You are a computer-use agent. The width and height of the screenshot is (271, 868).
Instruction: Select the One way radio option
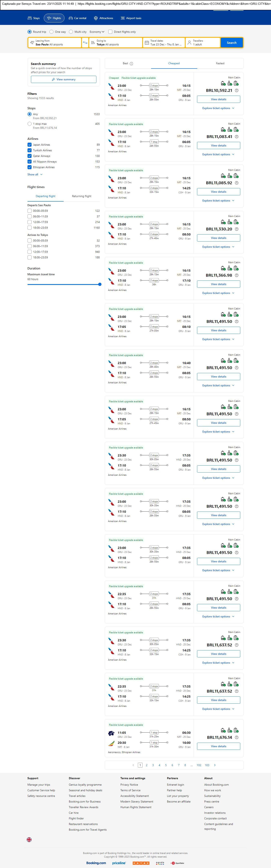click(52, 32)
